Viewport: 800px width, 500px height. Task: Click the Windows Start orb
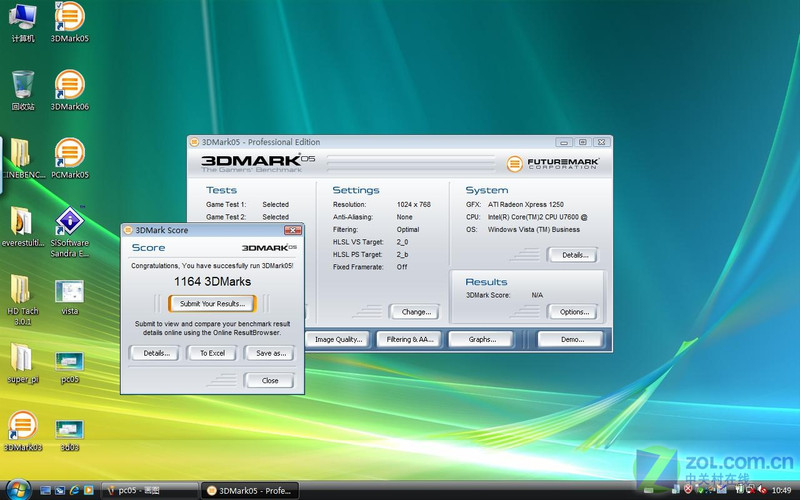click(x=18, y=490)
